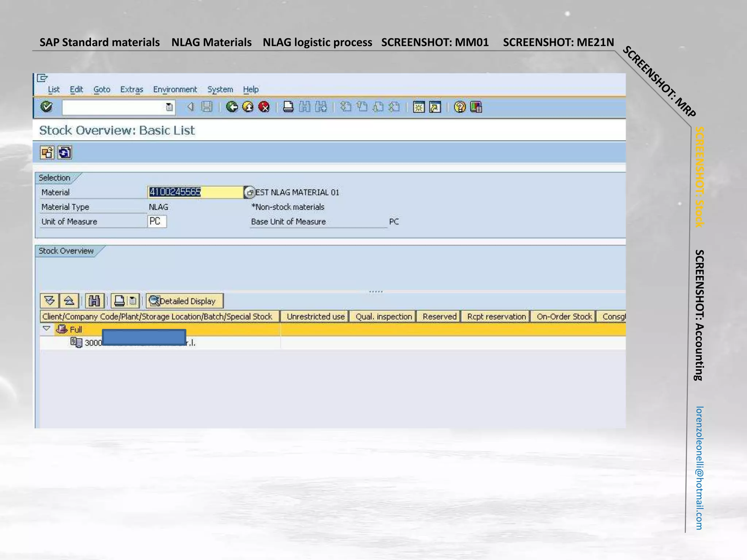Click the session menu icon at top left
This screenshot has height=560, width=747.
(x=42, y=78)
